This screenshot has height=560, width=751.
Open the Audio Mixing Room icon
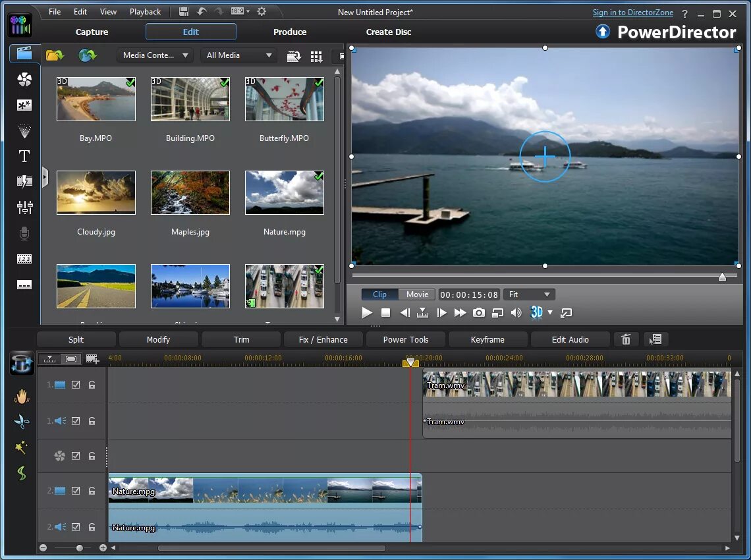pos(24,208)
